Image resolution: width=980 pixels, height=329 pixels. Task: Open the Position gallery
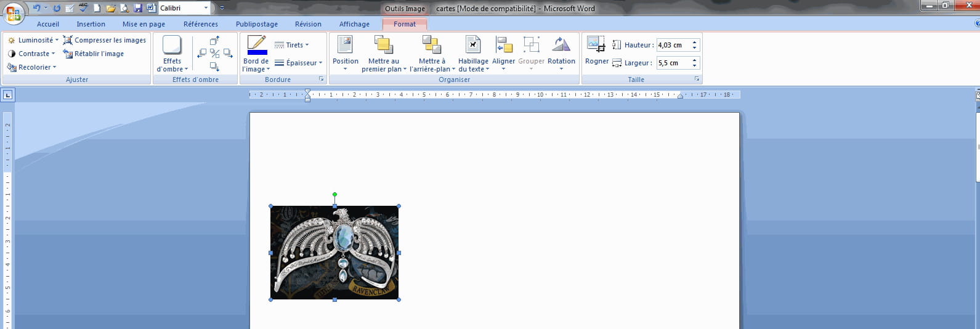click(346, 54)
